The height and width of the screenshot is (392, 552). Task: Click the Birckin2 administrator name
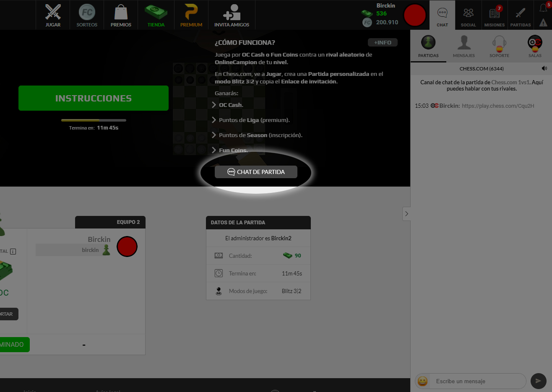click(281, 238)
